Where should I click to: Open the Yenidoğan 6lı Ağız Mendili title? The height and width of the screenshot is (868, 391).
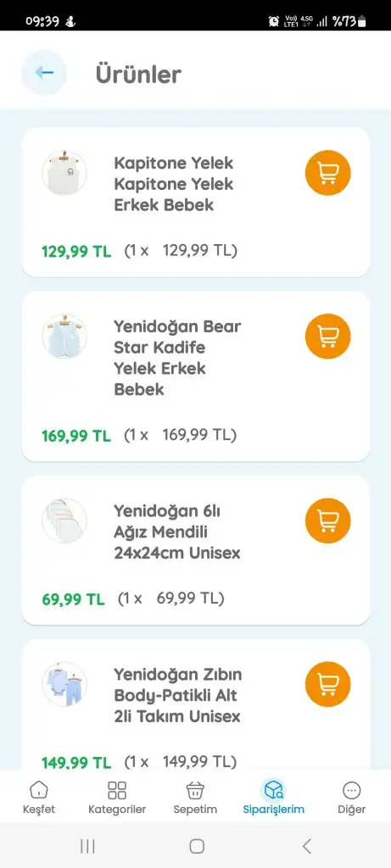click(177, 531)
